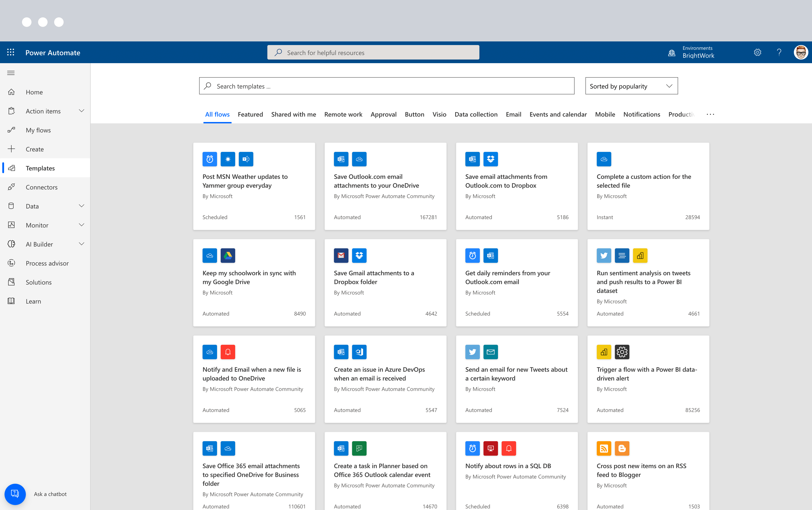Open the Shared with me tab
The height and width of the screenshot is (510, 812).
pyautogui.click(x=293, y=114)
